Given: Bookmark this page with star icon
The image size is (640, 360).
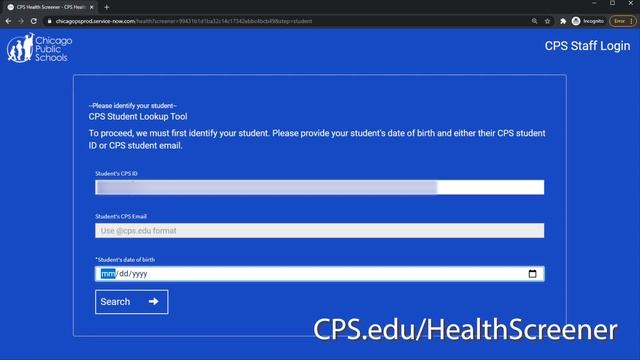Looking at the screenshot, I should pyautogui.click(x=547, y=21).
